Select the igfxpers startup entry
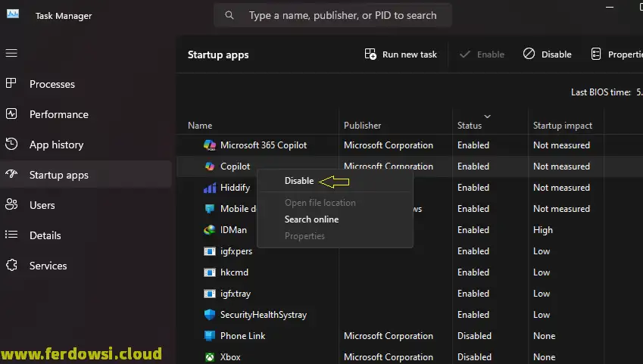The height and width of the screenshot is (364, 643). click(x=236, y=251)
